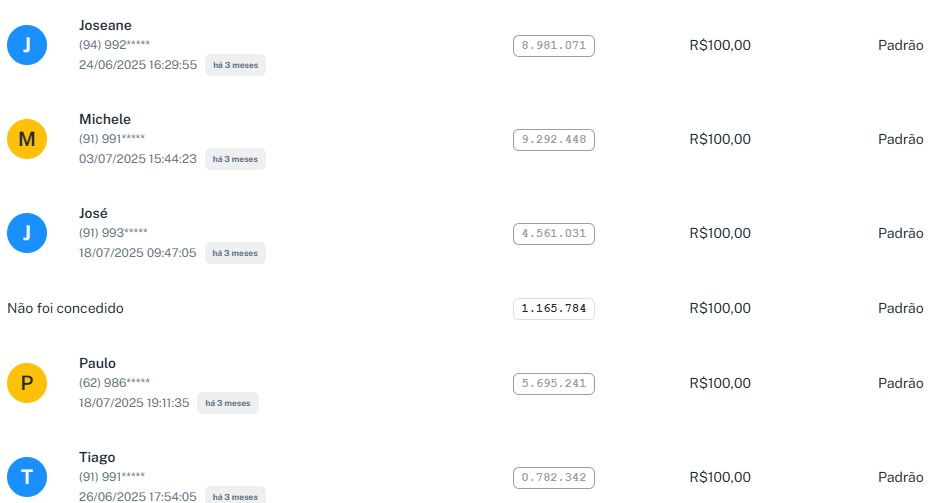Click ticket number 4.561.031
This screenshot has height=503, width=949.
click(554, 233)
